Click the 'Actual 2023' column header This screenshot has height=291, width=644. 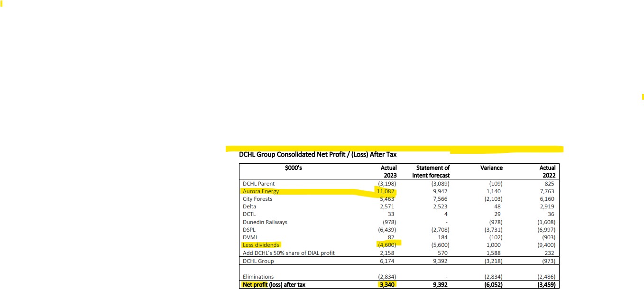pos(388,171)
